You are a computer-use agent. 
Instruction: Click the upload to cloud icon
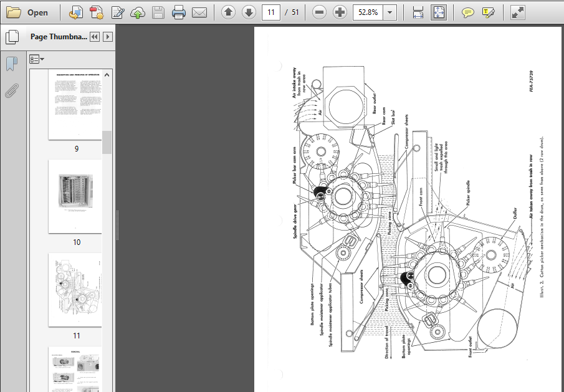tap(138, 12)
